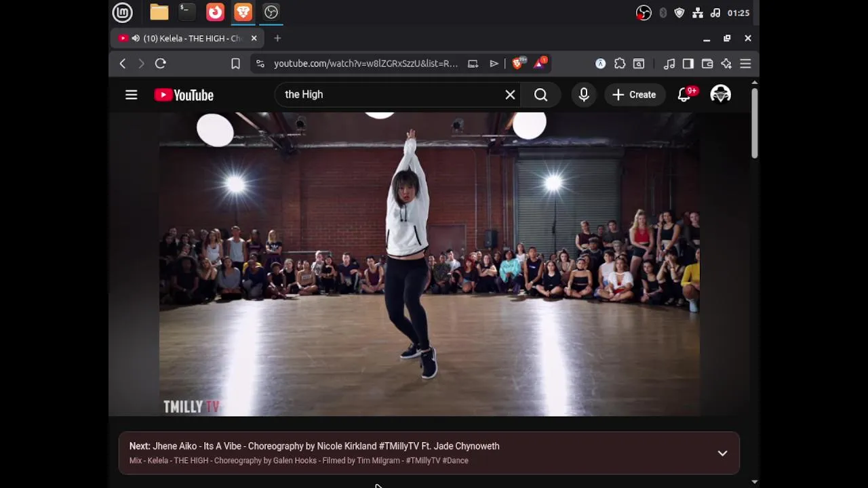The image size is (868, 488).
Task: Open the shield security tray icon
Action: 679,13
